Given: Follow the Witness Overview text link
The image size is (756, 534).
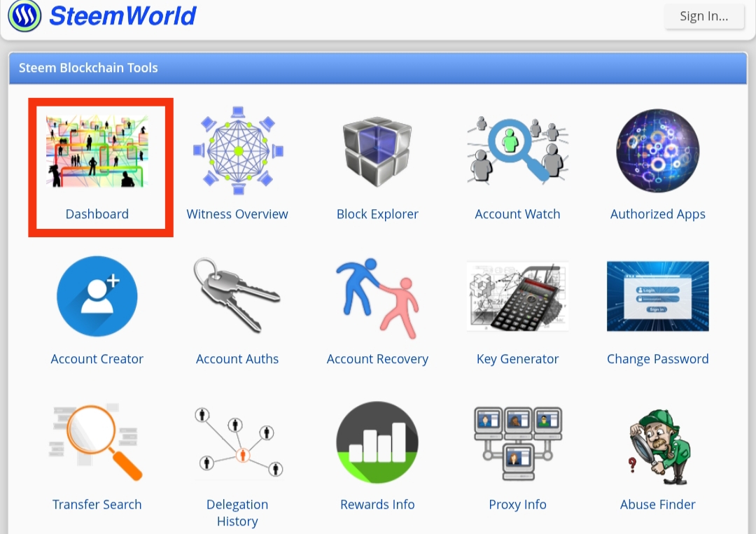Looking at the screenshot, I should 237,214.
